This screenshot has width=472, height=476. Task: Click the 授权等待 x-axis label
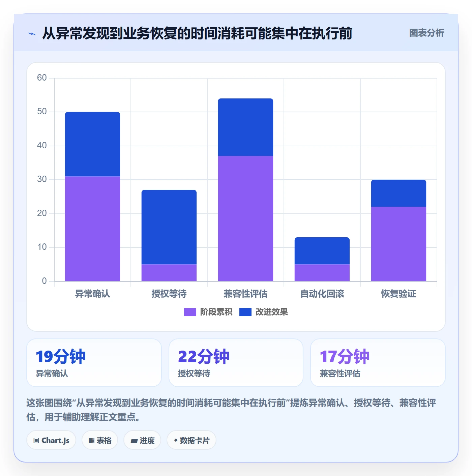169,294
